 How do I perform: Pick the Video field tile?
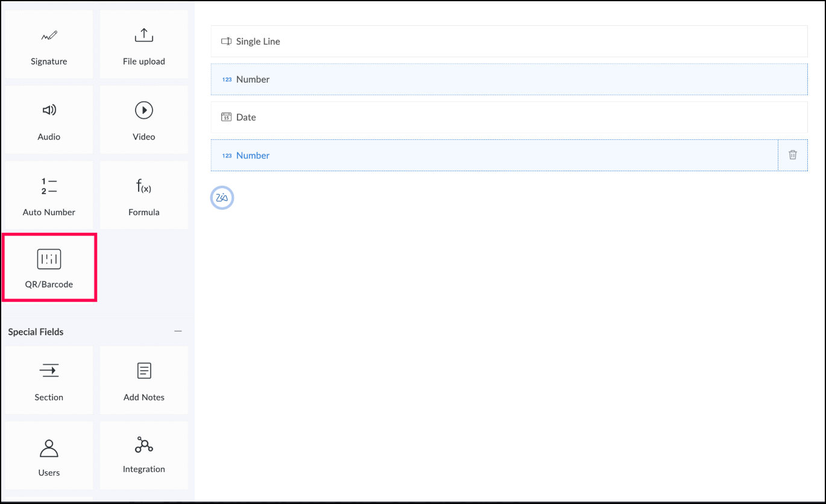point(144,119)
